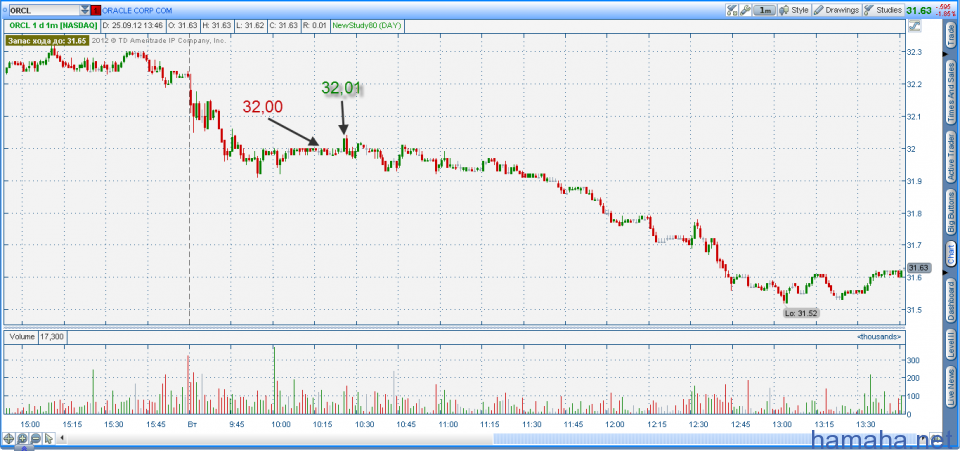
Task: Click the Lo: 31.52 low price bubble
Action: (x=801, y=313)
